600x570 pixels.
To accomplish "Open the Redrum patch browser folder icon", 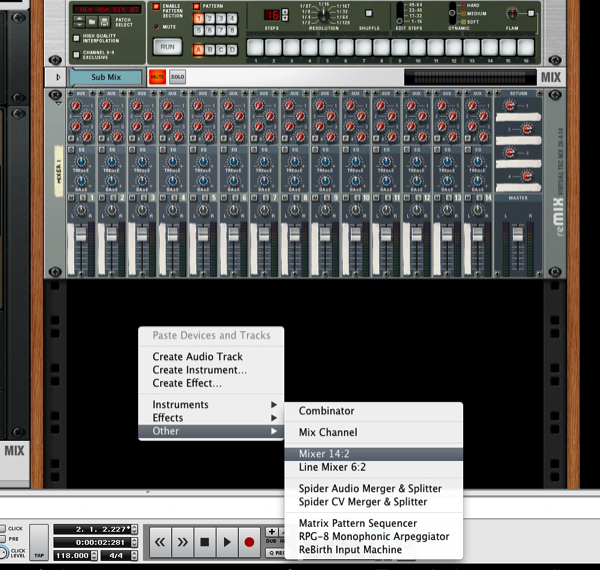I will pos(92,22).
